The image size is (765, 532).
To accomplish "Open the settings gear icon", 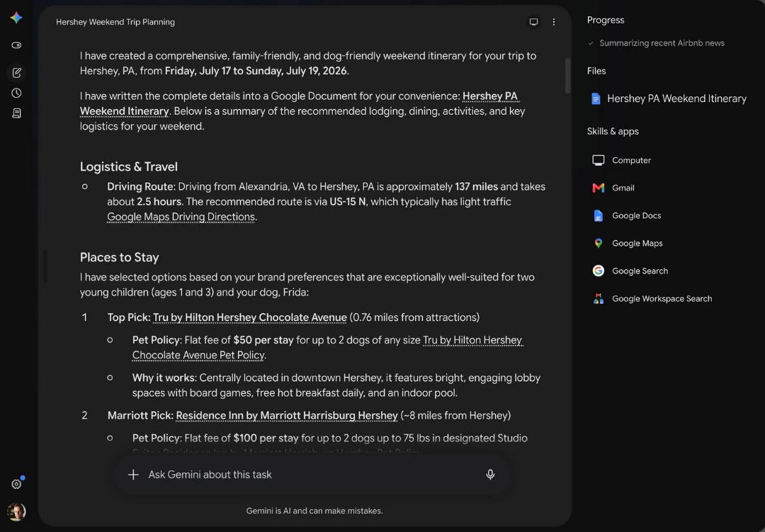I will tap(16, 484).
